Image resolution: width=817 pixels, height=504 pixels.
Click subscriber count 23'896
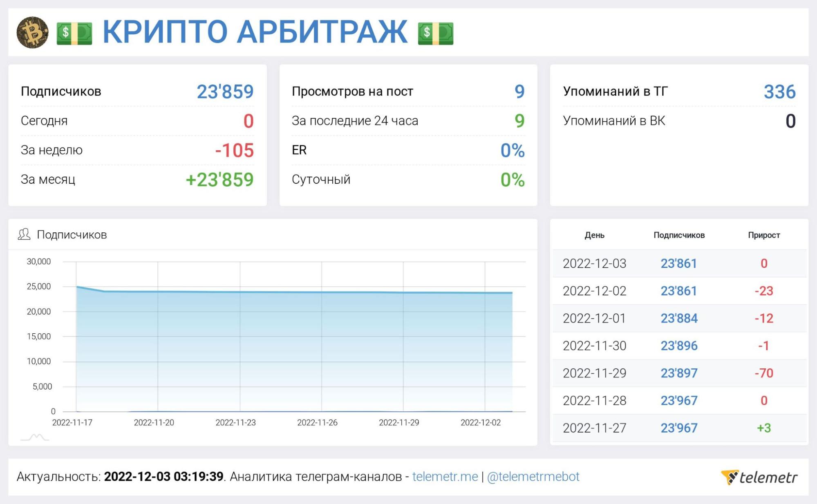679,346
